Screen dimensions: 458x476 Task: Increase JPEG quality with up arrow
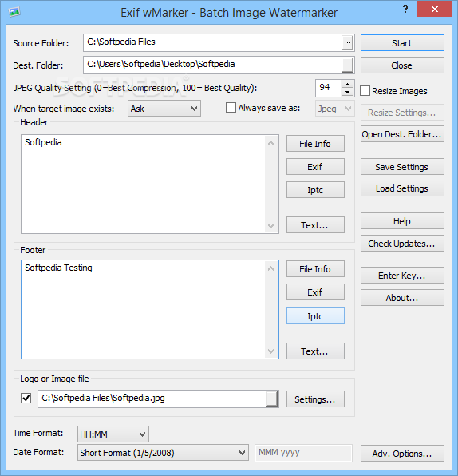tap(348, 85)
